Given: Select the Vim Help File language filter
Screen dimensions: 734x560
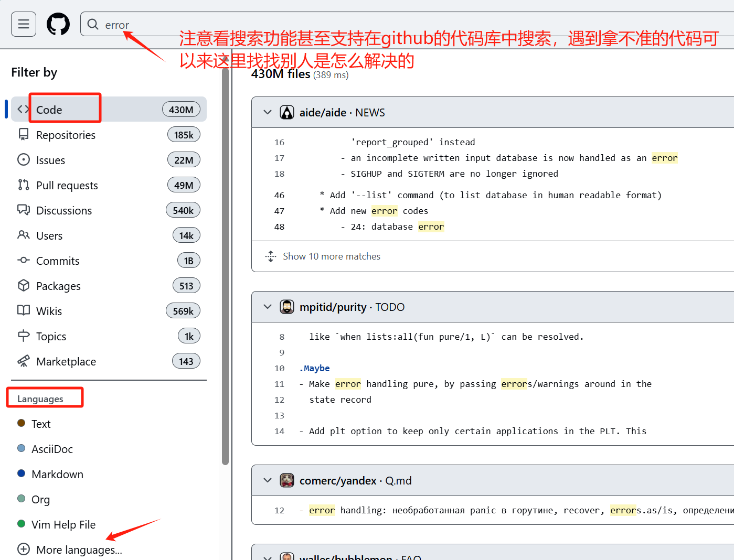Looking at the screenshot, I should [x=63, y=524].
